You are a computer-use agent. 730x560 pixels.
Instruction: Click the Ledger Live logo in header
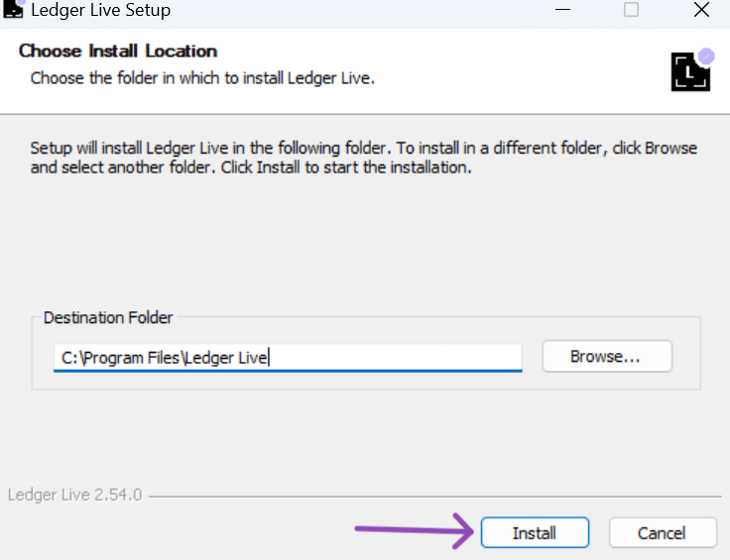tap(692, 69)
